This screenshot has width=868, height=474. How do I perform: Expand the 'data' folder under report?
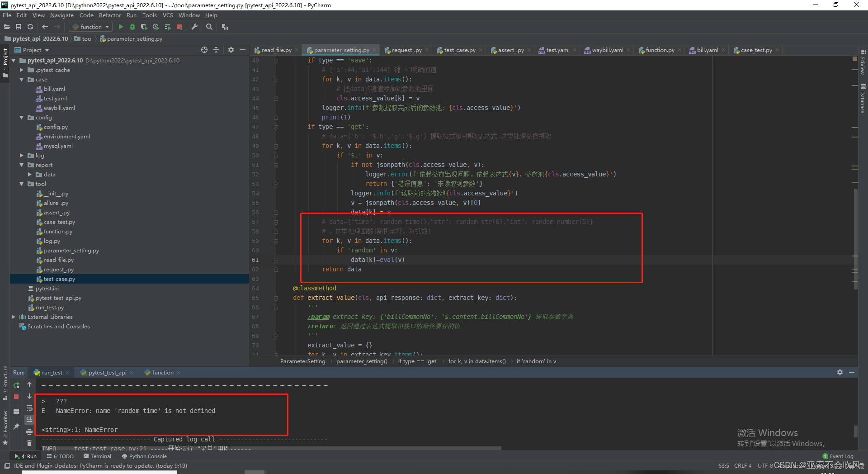[x=30, y=175]
